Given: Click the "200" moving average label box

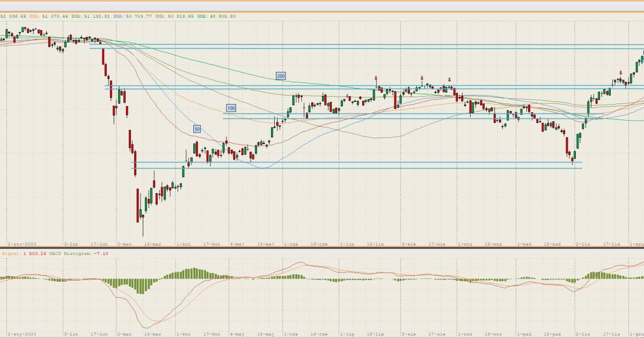Looking at the screenshot, I should (280, 76).
